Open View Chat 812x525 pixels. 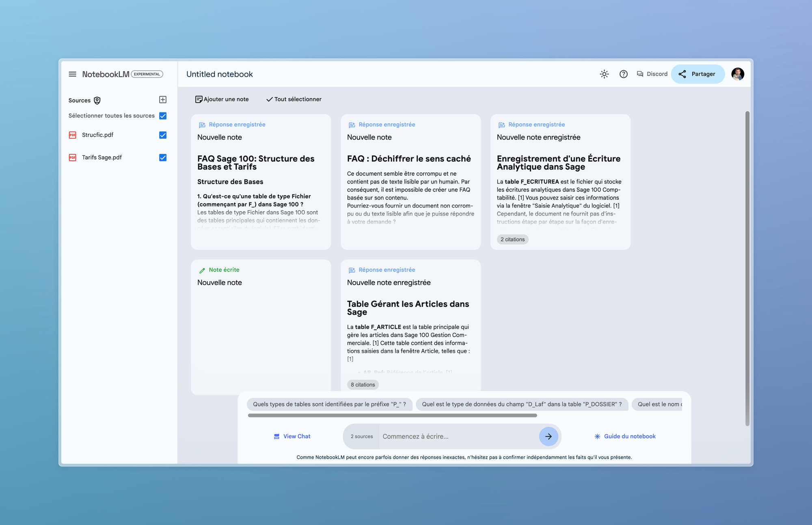click(292, 437)
